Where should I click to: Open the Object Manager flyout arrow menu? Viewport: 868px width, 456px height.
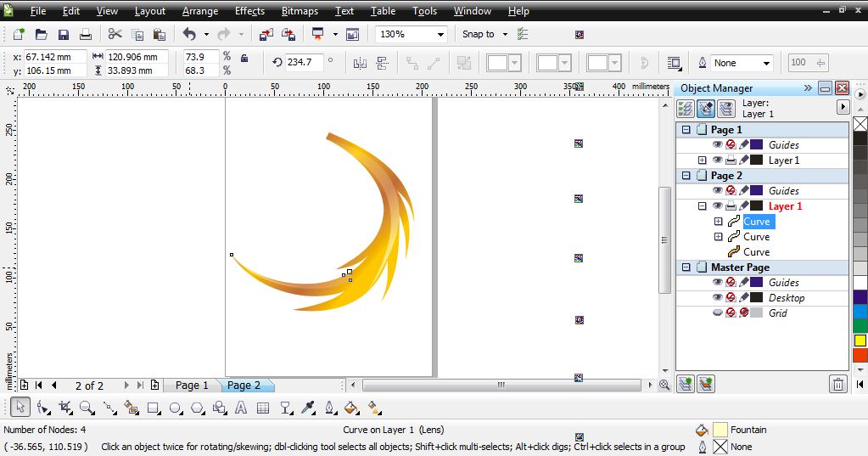pyautogui.click(x=843, y=107)
